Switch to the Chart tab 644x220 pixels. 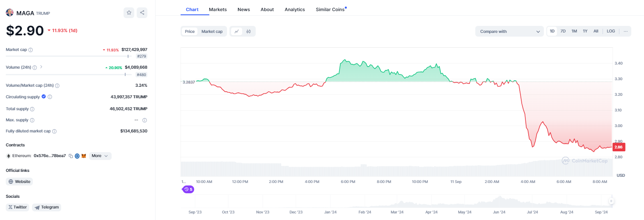pos(192,9)
